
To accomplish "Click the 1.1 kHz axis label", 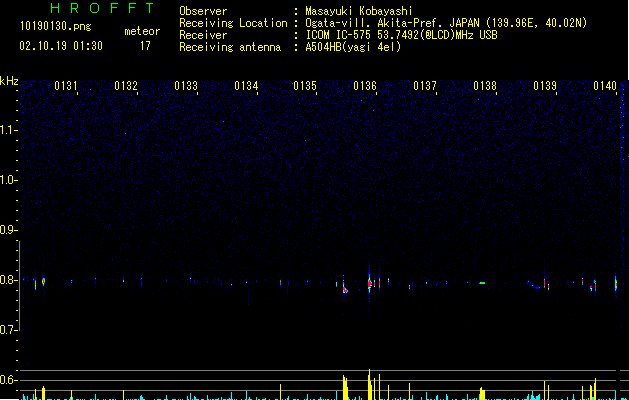I will point(8,130).
